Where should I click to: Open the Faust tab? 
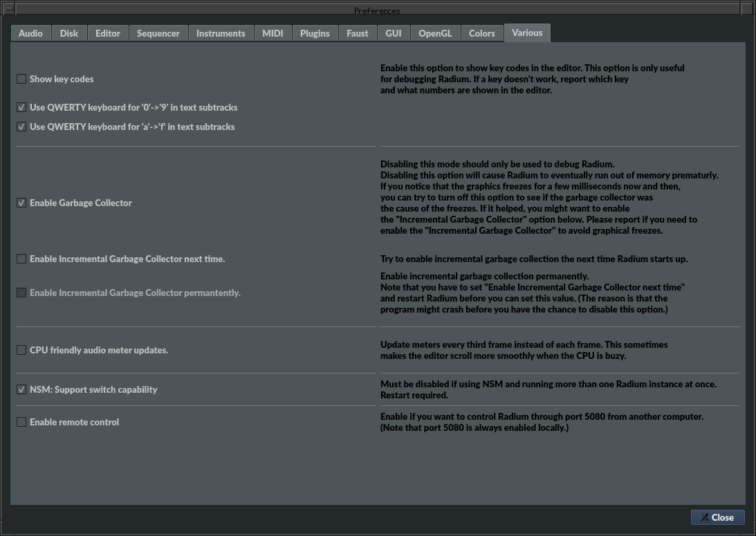click(x=358, y=33)
